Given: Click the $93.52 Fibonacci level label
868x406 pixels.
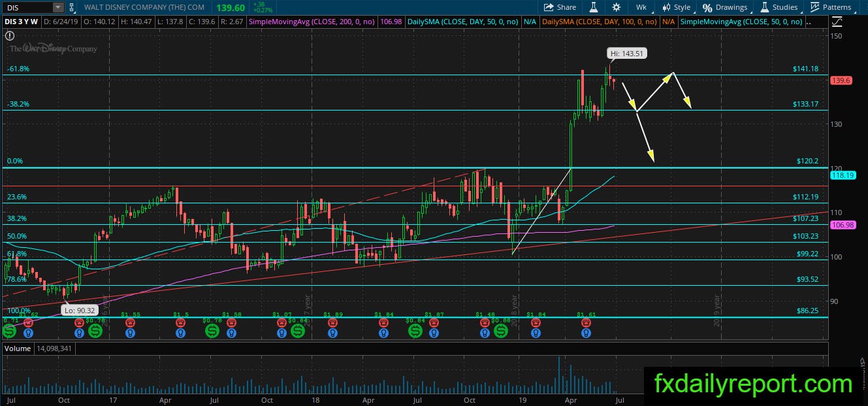Looking at the screenshot, I should [x=807, y=279].
